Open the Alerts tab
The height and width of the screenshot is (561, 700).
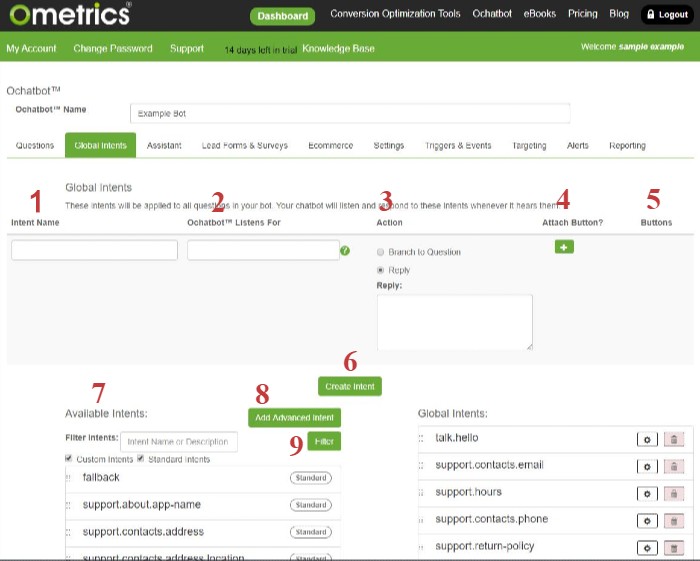(x=578, y=145)
